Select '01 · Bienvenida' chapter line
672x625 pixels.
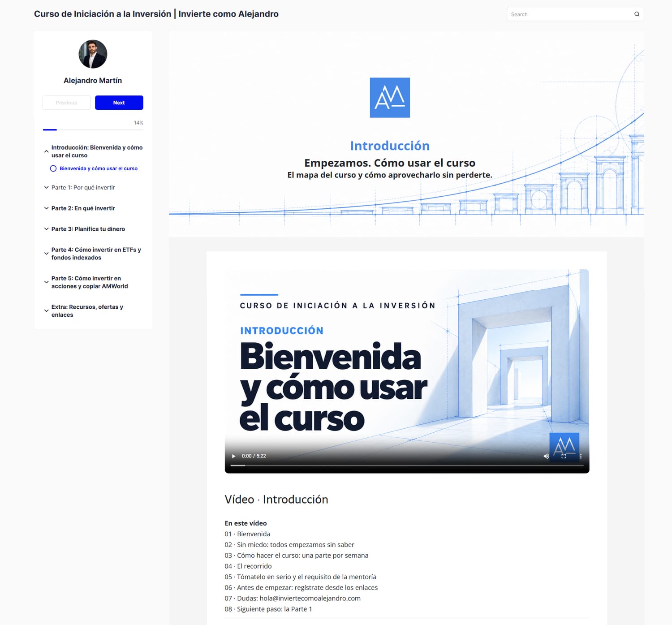[x=247, y=534]
